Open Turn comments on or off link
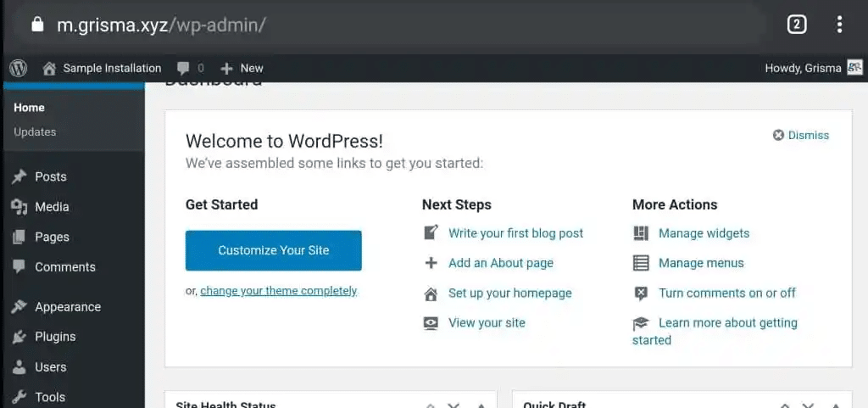The width and height of the screenshot is (868, 408). [x=727, y=293]
